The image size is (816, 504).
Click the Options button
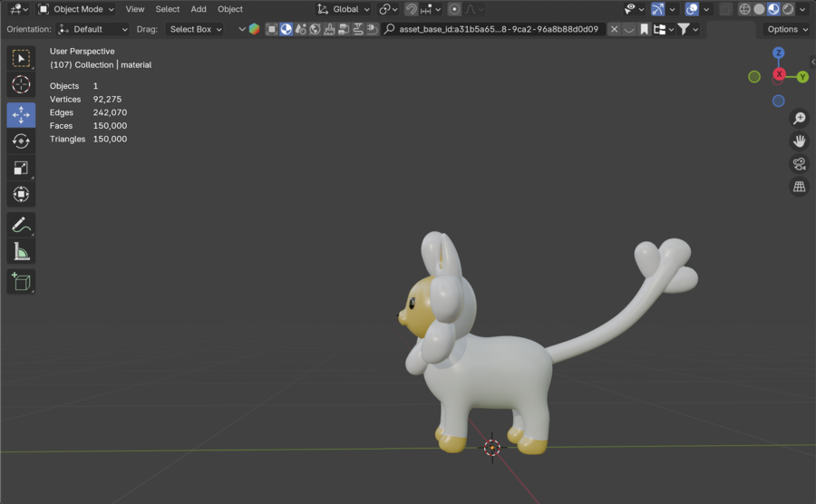(x=785, y=29)
